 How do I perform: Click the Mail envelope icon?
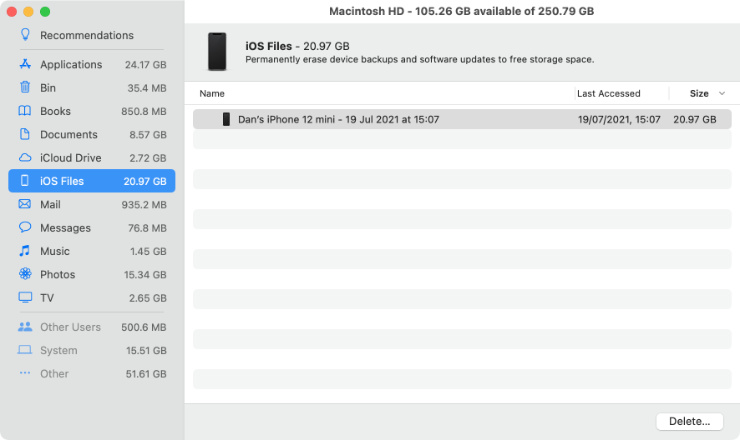click(25, 204)
